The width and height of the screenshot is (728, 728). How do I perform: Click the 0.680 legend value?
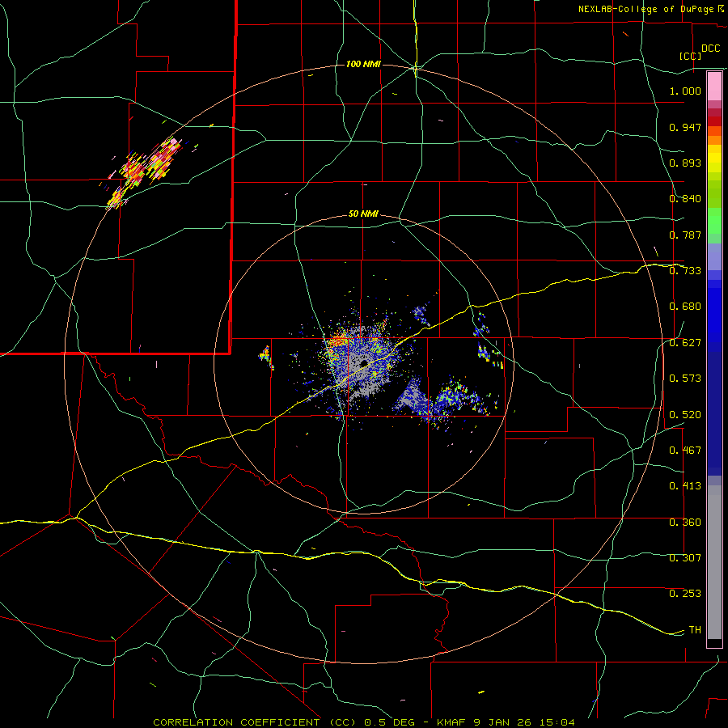tap(685, 307)
